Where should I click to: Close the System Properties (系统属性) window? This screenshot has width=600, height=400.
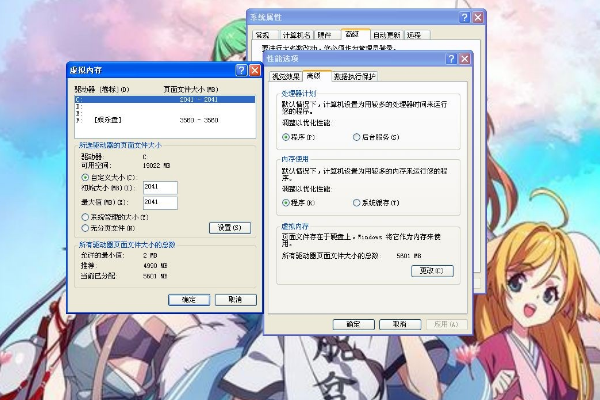(x=478, y=17)
